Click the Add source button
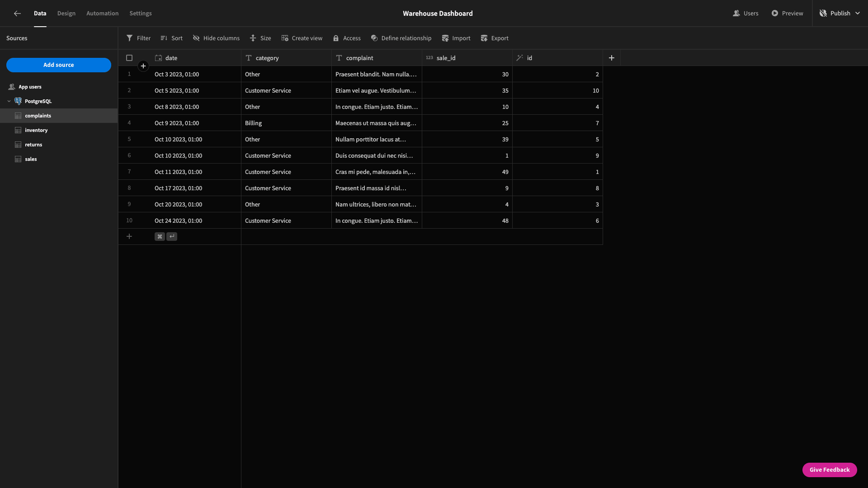The image size is (868, 488). [59, 65]
